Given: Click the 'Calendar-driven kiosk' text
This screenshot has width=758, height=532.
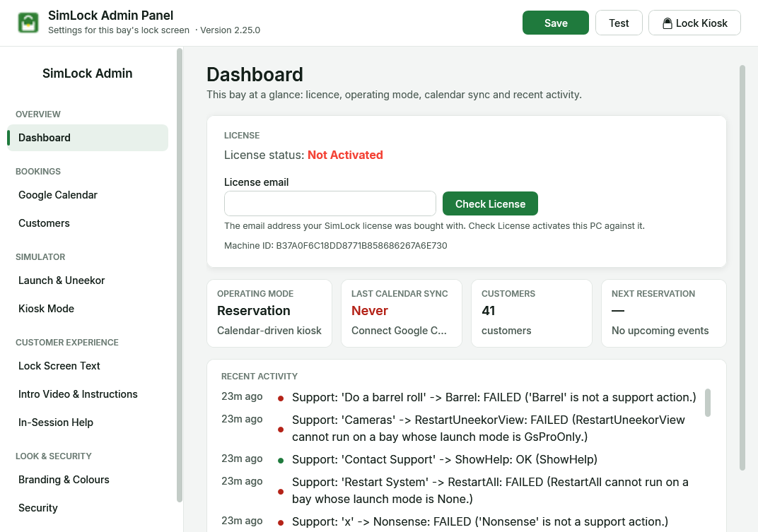Looking at the screenshot, I should pyautogui.click(x=269, y=331).
